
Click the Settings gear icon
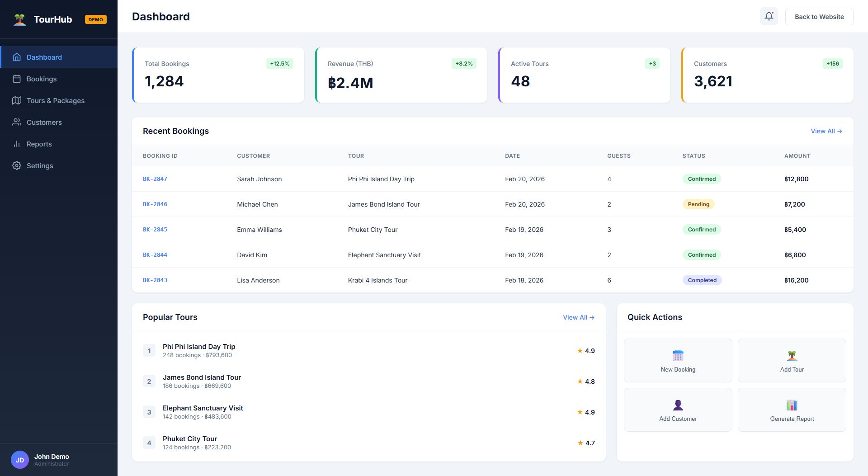17,165
